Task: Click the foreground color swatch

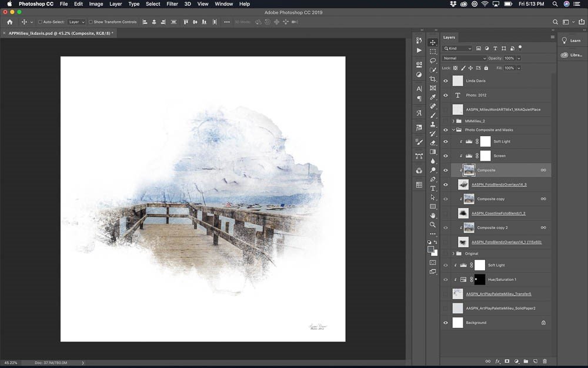Action: coord(431,250)
